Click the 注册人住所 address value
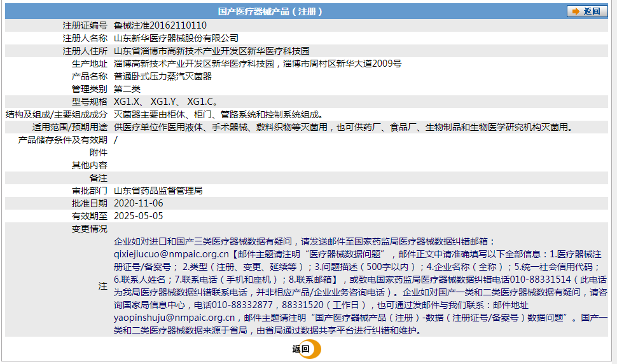Image resolution: width=617 pixels, height=364 pixels. (211, 51)
